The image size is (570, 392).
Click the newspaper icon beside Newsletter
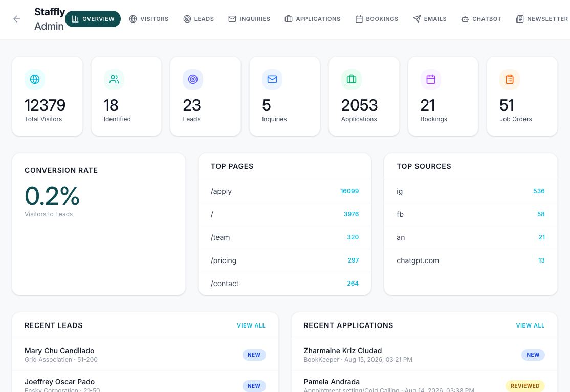520,19
